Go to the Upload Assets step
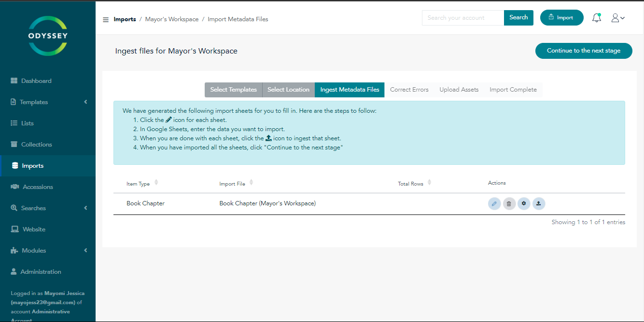644x322 pixels. click(459, 90)
